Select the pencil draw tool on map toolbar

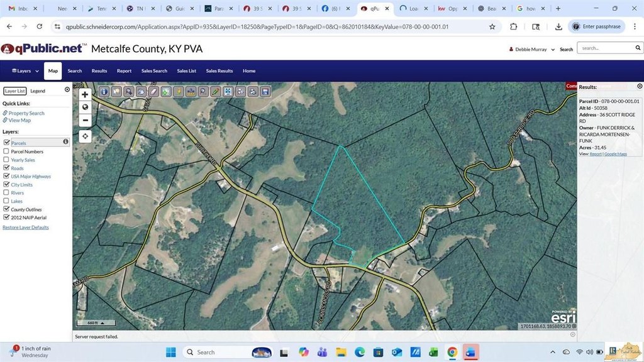(x=215, y=92)
